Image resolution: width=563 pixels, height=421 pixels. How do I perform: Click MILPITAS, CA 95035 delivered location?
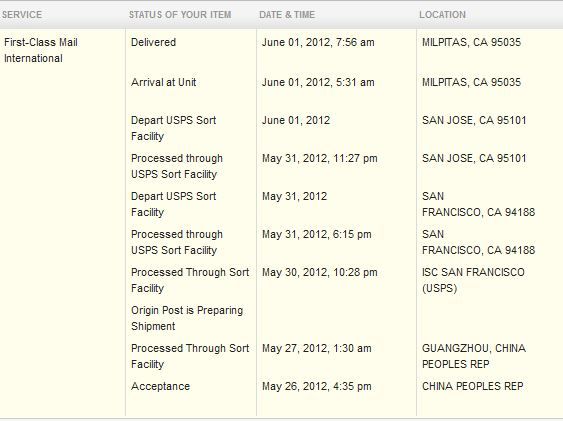pyautogui.click(x=471, y=42)
